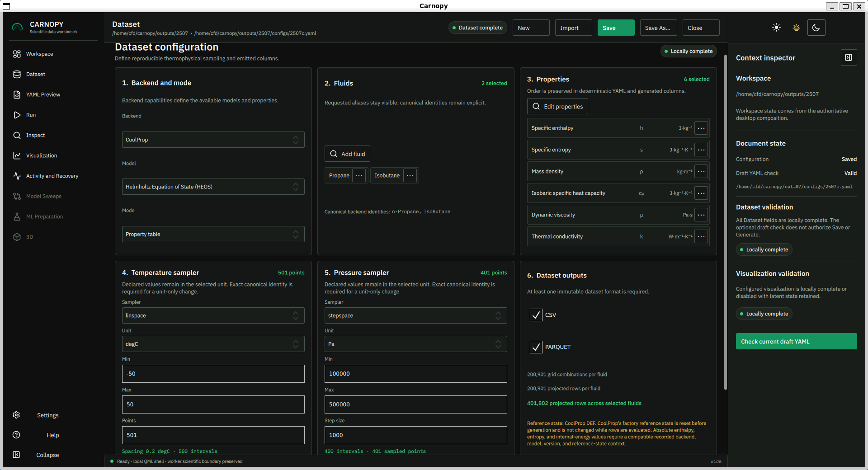868x470 pixels.
Task: Click the Edit properties button
Action: 557,106
